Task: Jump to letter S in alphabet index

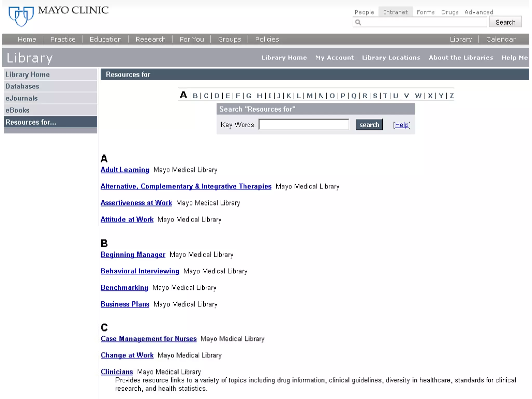Action: [x=375, y=96]
